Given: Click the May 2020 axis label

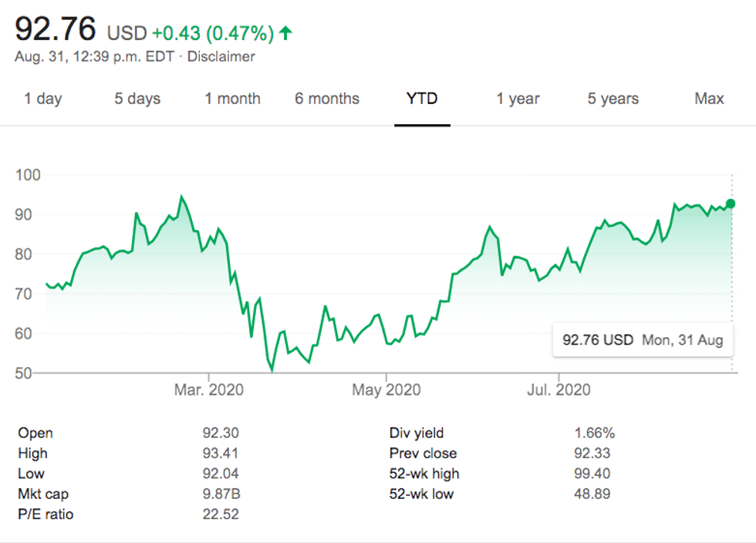Looking at the screenshot, I should [386, 390].
